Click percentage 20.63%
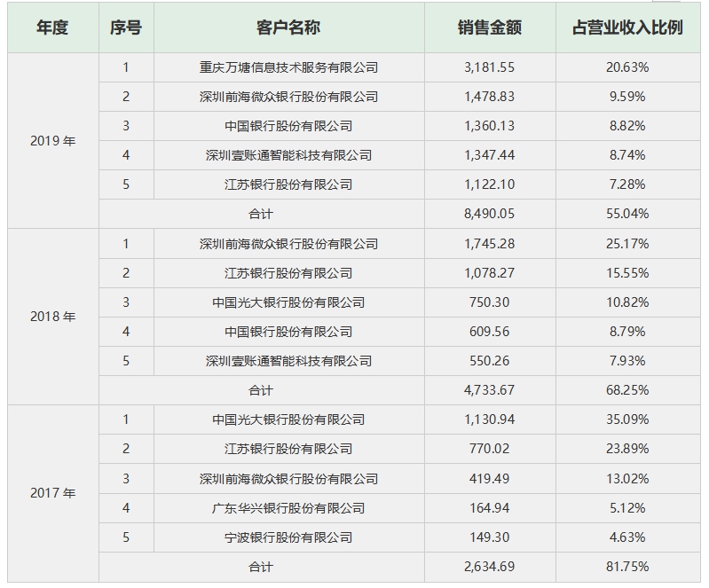 tap(627, 67)
